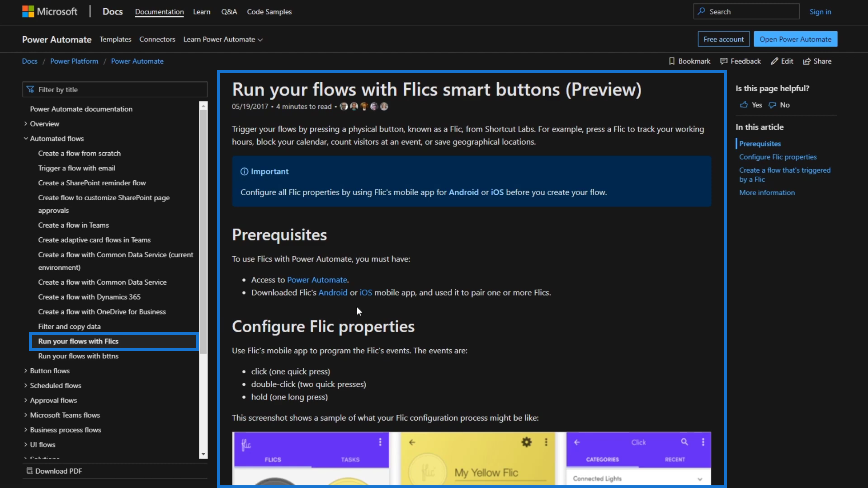Click Android link in Important note

[463, 192]
